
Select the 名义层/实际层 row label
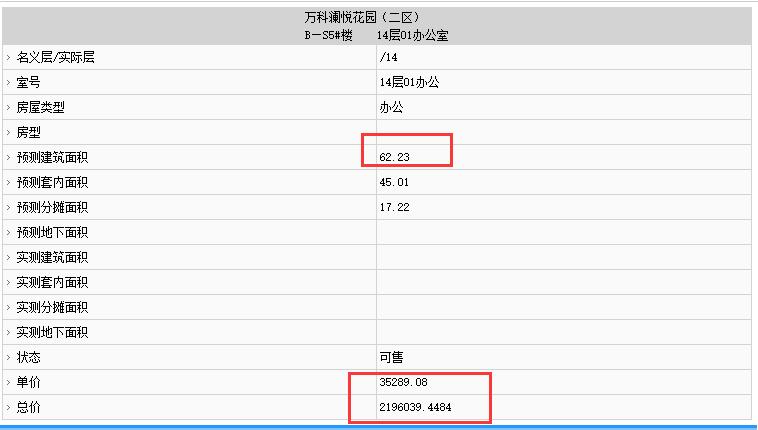(55, 58)
